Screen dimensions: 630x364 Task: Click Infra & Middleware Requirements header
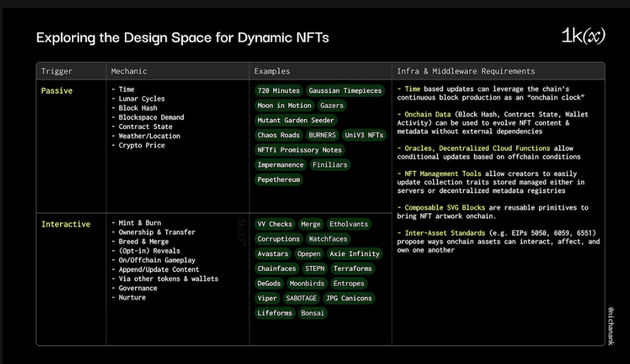point(466,71)
